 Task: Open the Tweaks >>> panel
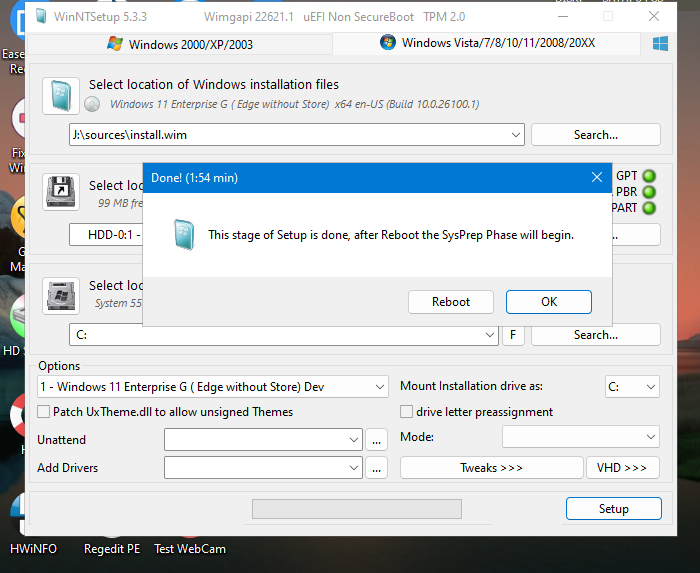click(x=492, y=468)
